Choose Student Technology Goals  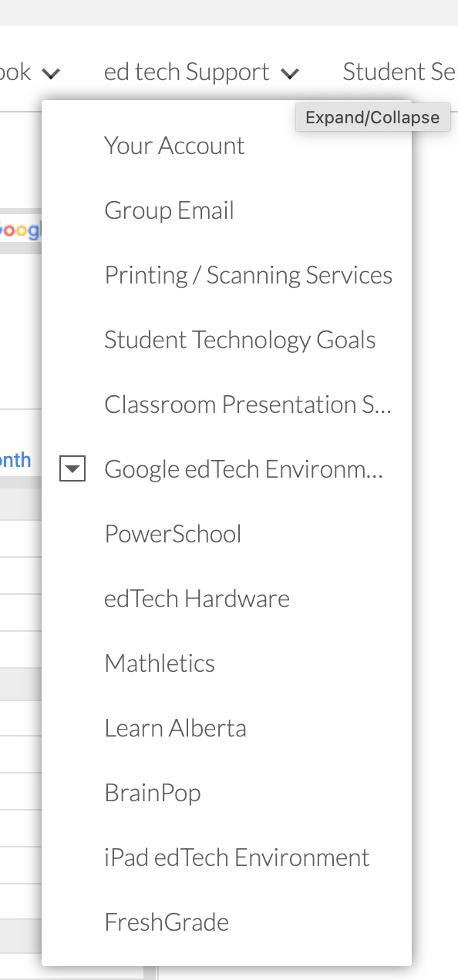pyautogui.click(x=240, y=340)
